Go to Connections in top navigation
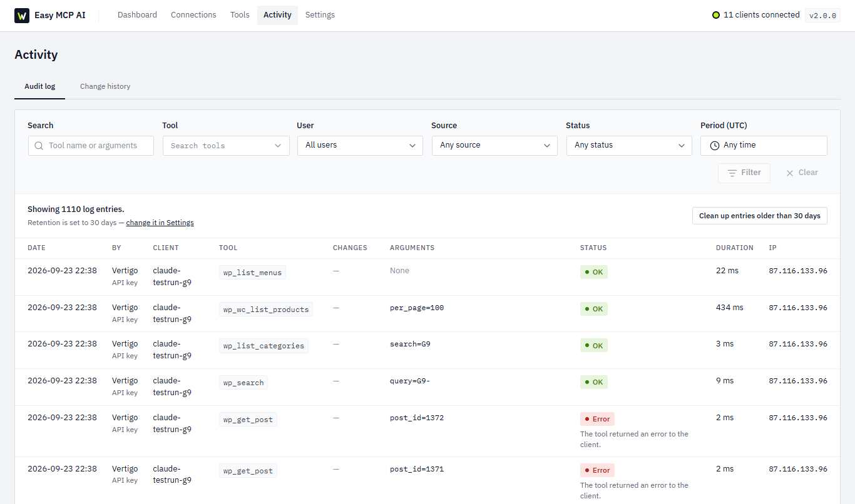Screen dimensions: 855x504 tap(193, 15)
